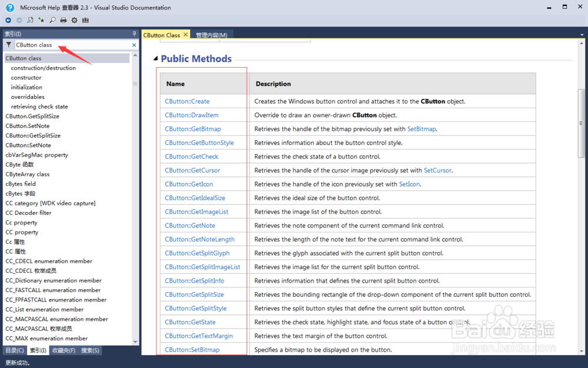Clear the index filter with the X
This screenshot has width=588, height=368.
(x=134, y=45)
